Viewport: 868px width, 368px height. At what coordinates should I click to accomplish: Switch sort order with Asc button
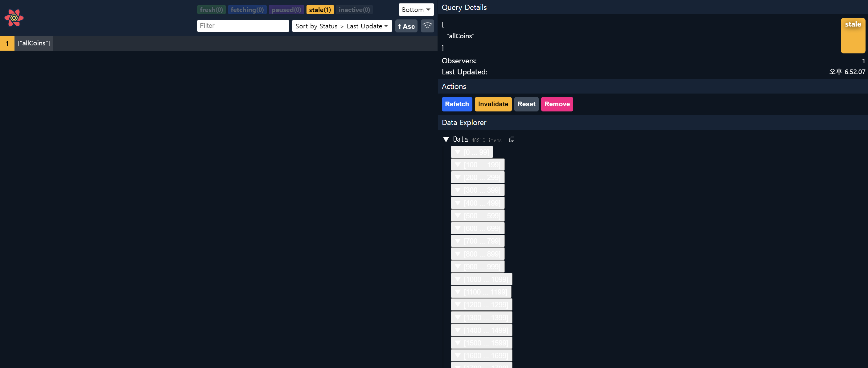point(406,26)
